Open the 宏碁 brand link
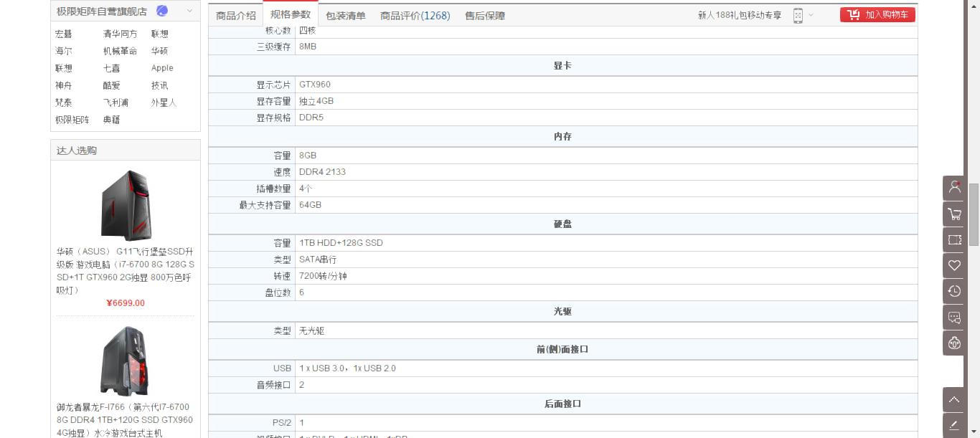 (64, 34)
